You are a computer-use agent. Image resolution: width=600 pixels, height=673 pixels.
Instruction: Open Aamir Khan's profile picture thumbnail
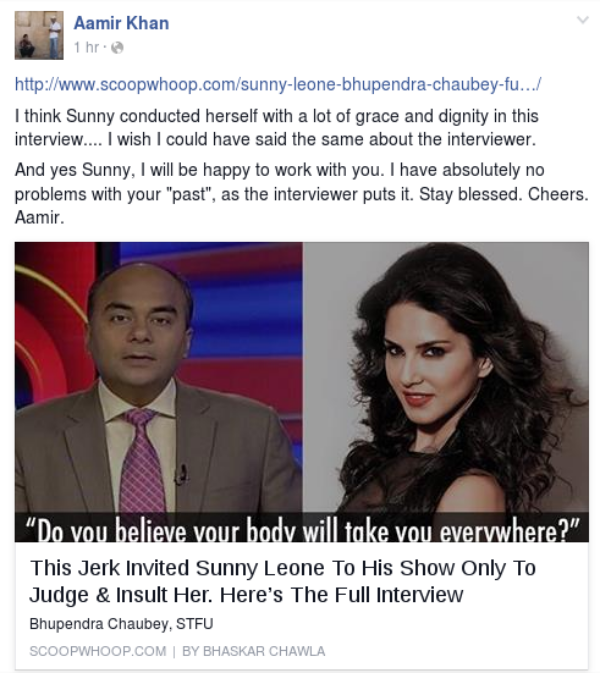(x=39, y=35)
